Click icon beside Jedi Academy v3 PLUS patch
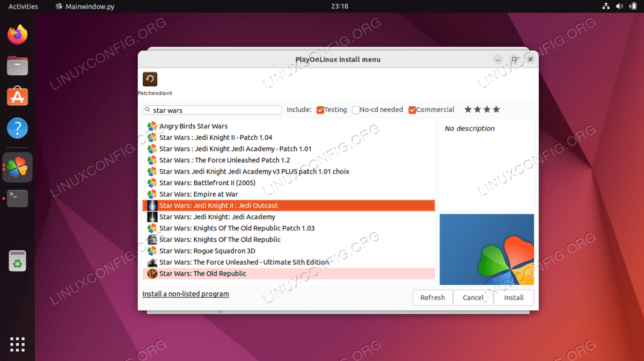 (x=152, y=171)
